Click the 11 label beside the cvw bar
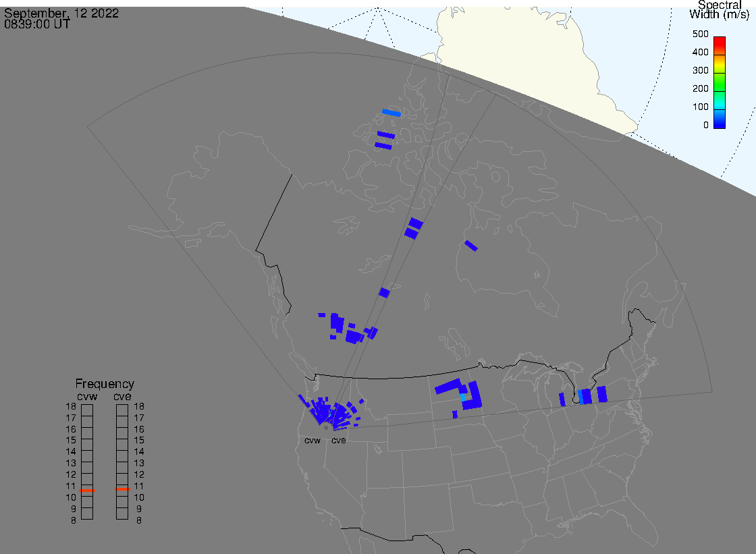This screenshot has width=756, height=554. (x=71, y=486)
